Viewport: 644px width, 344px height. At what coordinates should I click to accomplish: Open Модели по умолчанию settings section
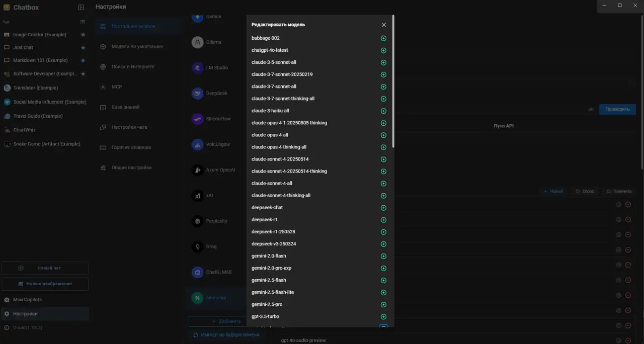[x=137, y=47]
